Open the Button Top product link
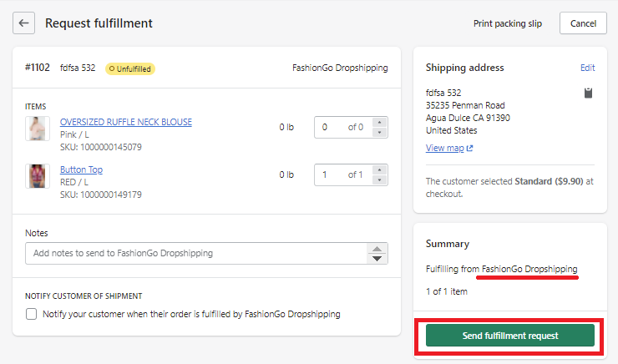 (81, 169)
